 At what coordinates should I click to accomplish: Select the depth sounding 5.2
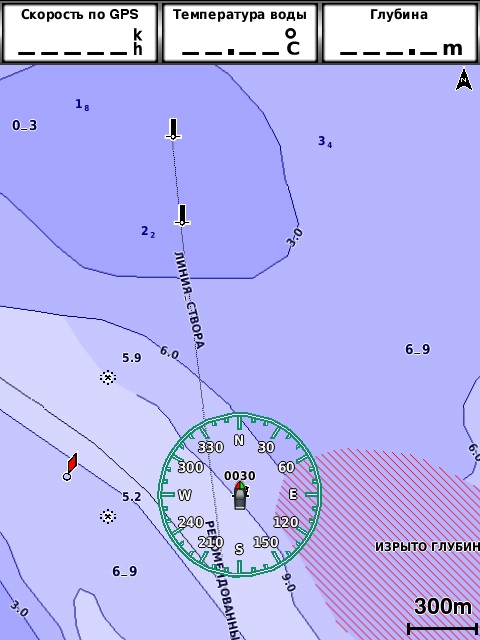pos(131,497)
